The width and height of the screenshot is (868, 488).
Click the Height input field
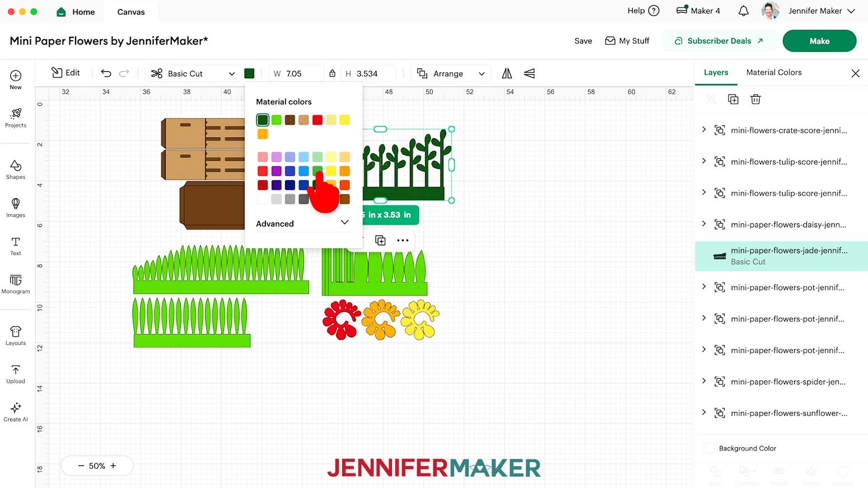point(368,73)
